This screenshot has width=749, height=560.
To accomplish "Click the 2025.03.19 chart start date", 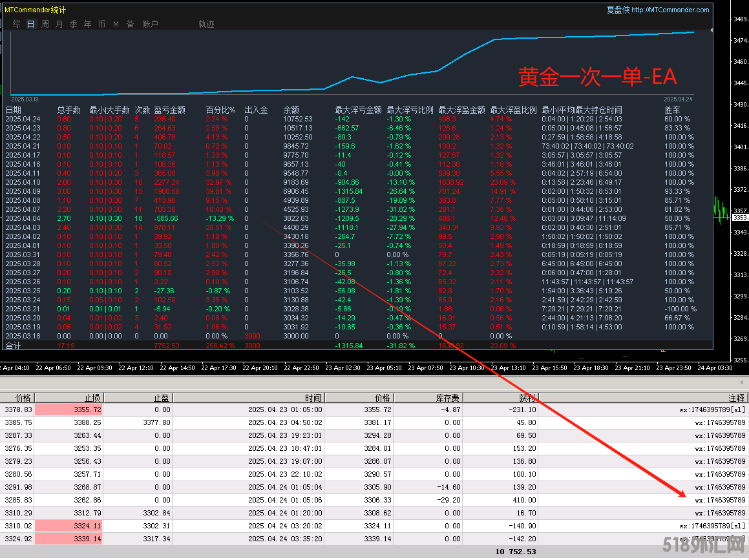I will 25,99.
